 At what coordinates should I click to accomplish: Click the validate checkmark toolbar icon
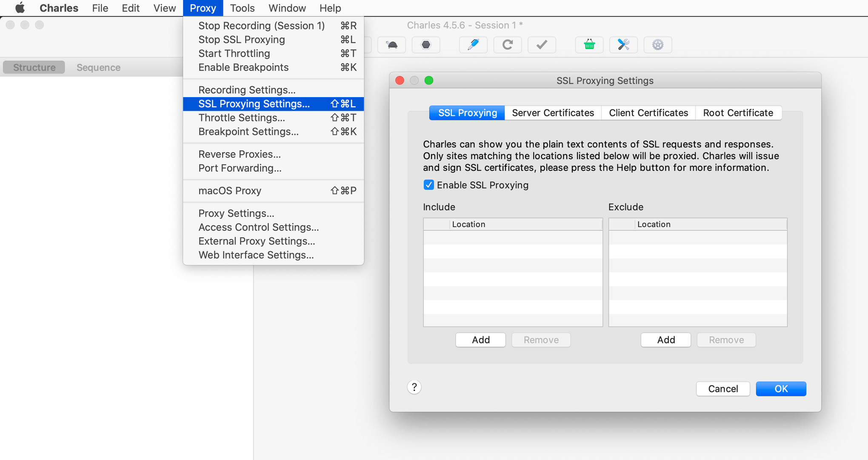pos(542,45)
